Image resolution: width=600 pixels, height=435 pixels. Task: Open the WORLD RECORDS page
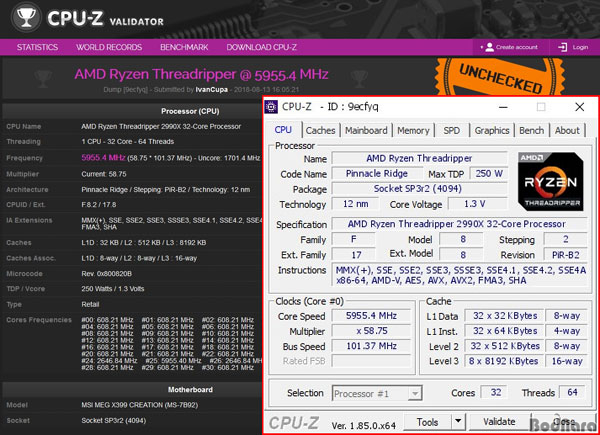point(109,47)
